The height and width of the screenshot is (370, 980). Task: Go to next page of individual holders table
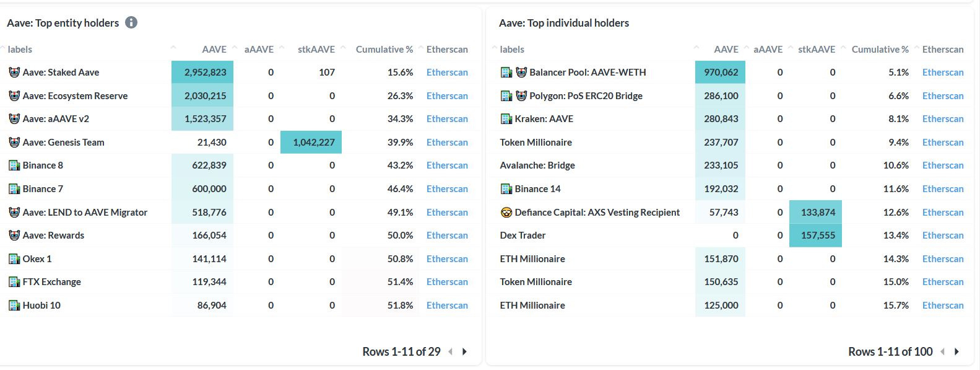click(x=956, y=351)
